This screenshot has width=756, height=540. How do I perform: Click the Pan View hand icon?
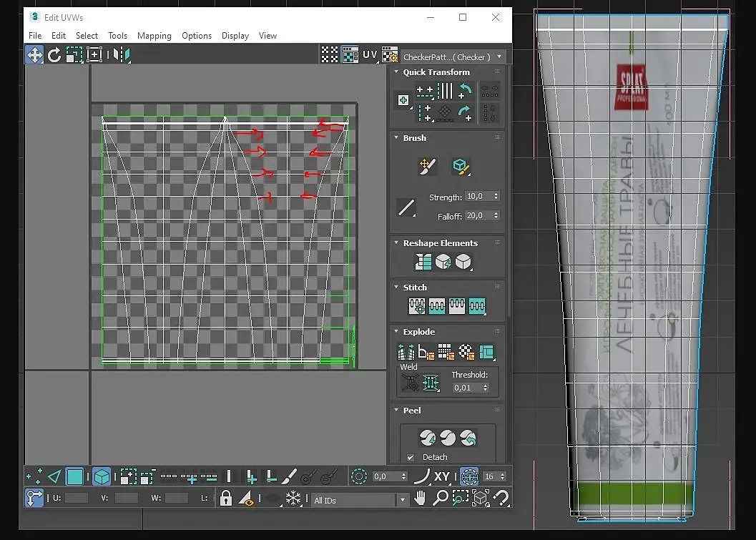point(421,498)
